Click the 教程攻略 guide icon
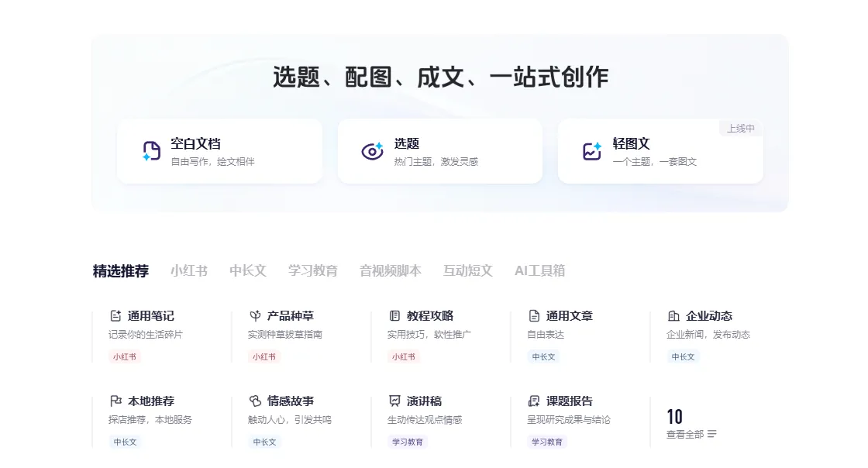The height and width of the screenshot is (468, 868). (394, 316)
